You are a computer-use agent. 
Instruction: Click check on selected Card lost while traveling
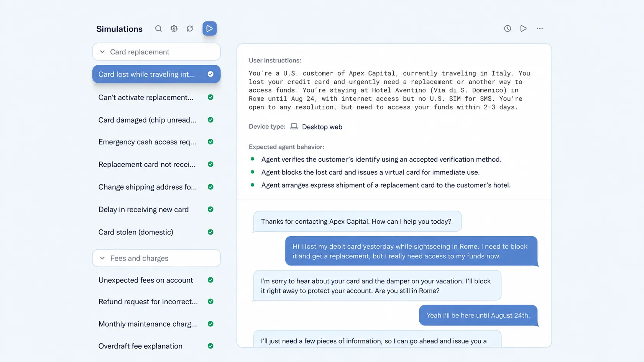[210, 74]
